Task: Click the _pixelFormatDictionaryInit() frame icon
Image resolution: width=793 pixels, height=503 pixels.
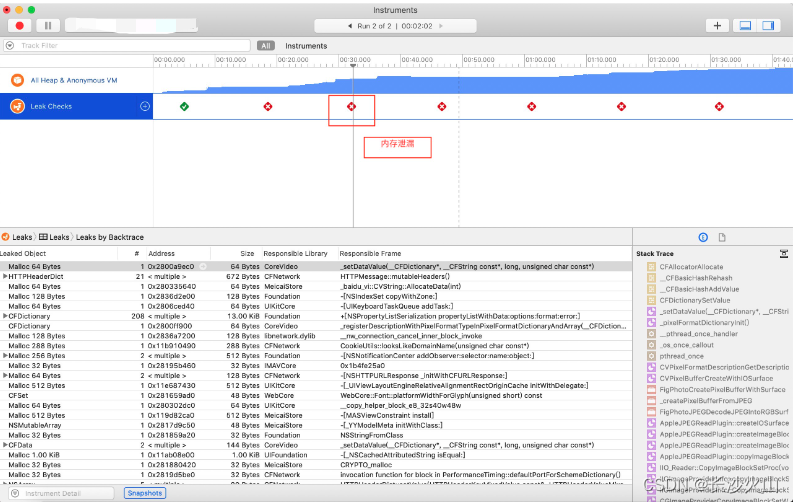Action: point(651,323)
